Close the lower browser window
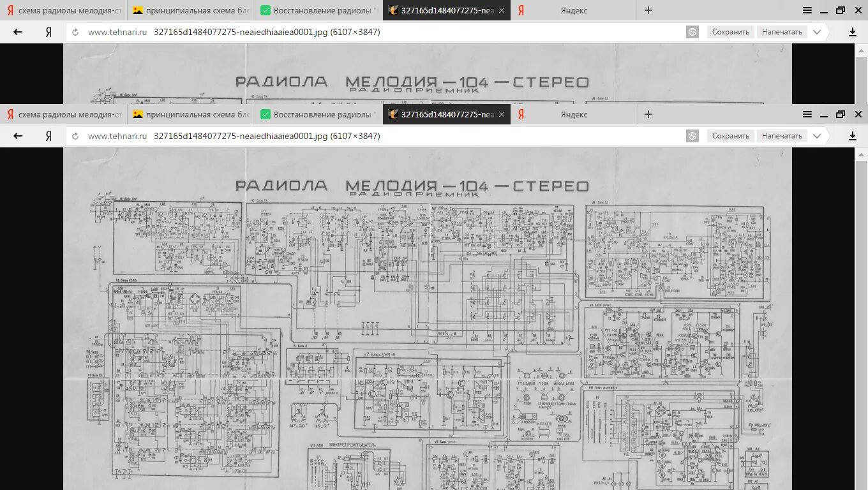This screenshot has width=868, height=490. tap(858, 114)
